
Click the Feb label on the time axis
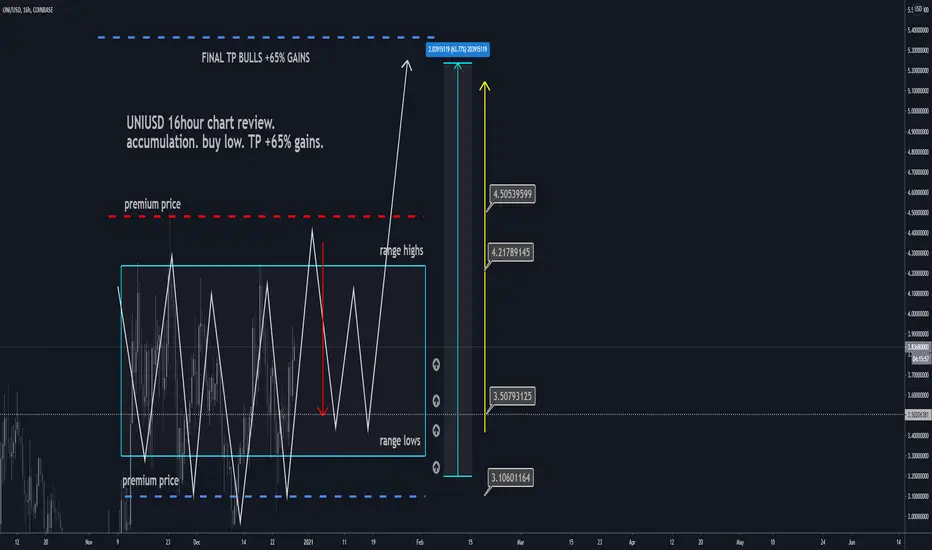pos(420,542)
